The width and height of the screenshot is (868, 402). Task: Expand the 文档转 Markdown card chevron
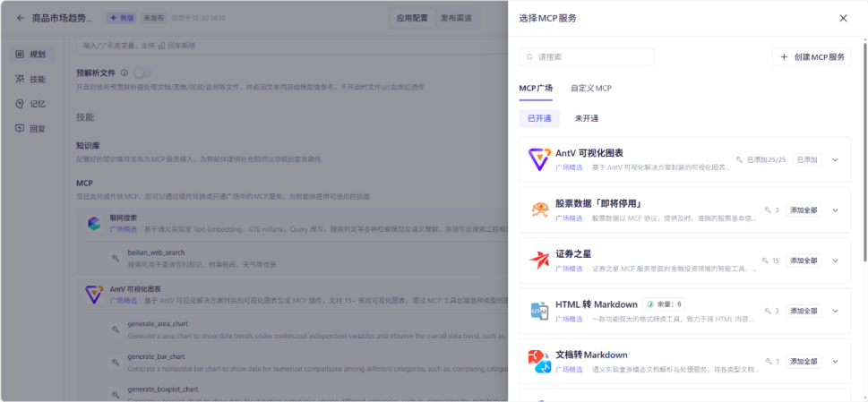(x=836, y=362)
